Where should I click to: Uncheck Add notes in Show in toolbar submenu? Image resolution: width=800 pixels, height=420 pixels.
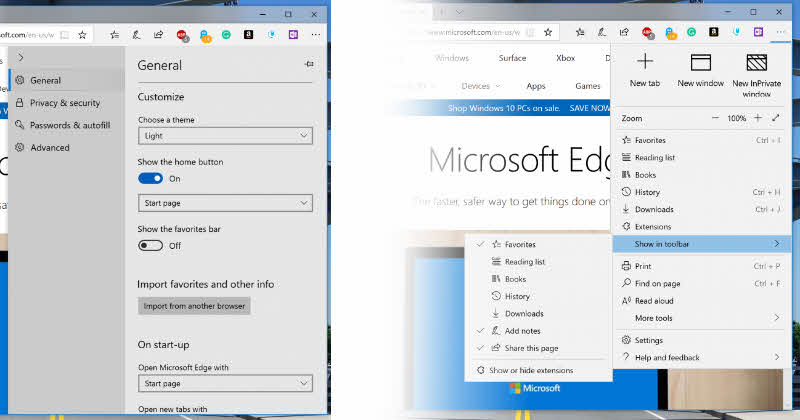coord(538,331)
